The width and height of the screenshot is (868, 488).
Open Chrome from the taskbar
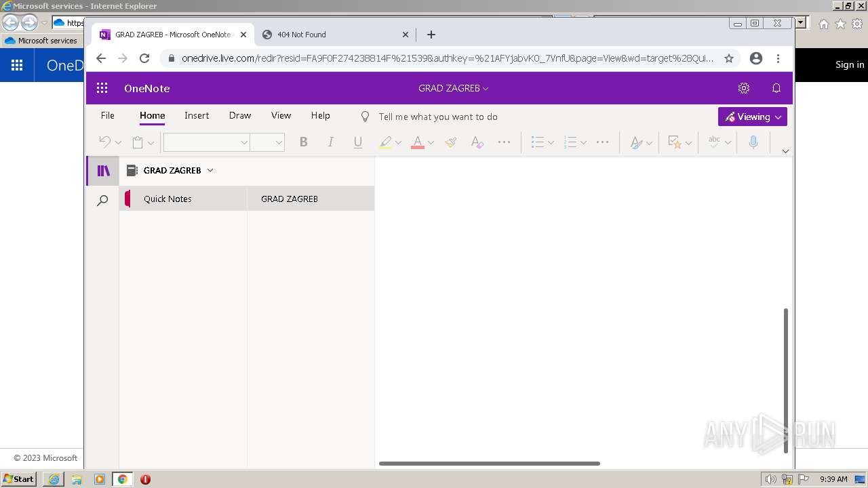(122, 479)
